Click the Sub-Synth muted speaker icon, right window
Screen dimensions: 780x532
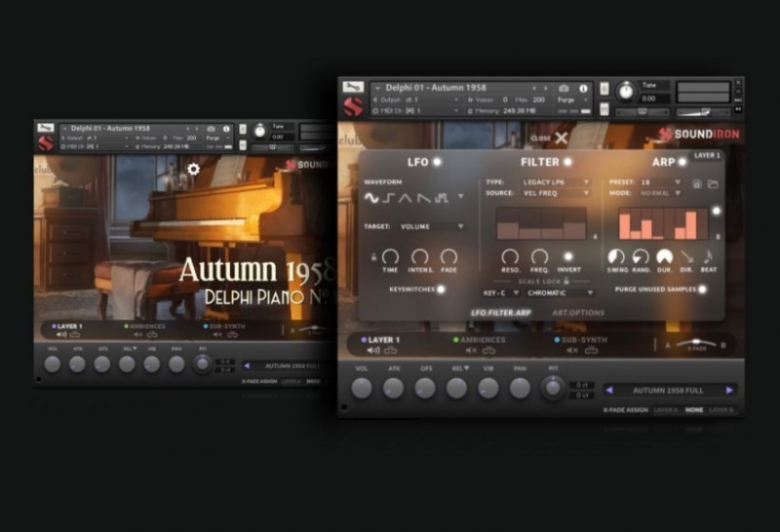coord(572,351)
